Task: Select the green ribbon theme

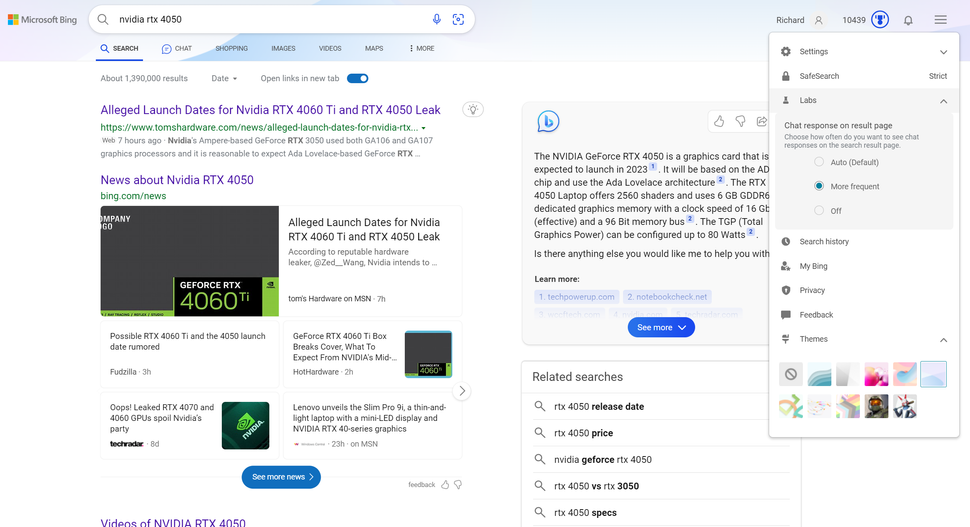Action: 791,406
